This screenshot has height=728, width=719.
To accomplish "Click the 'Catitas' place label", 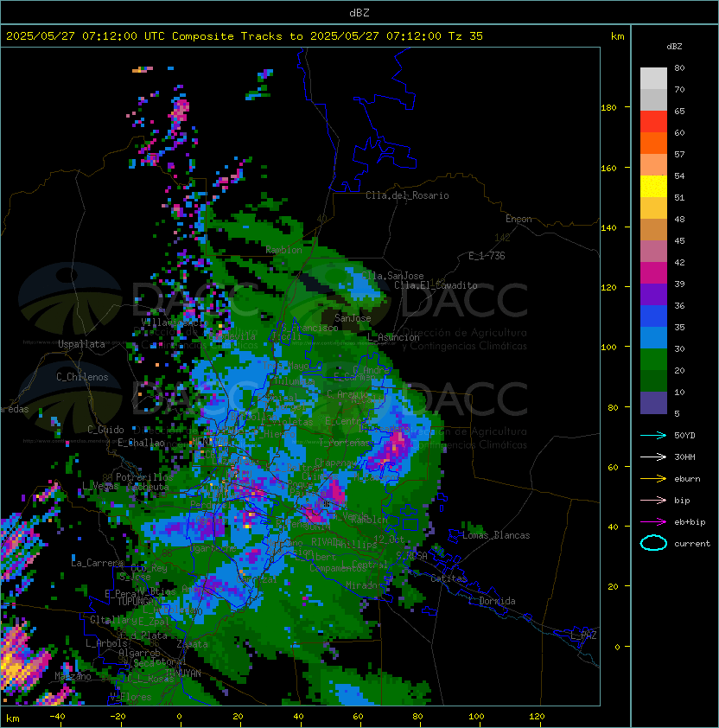I will [449, 579].
